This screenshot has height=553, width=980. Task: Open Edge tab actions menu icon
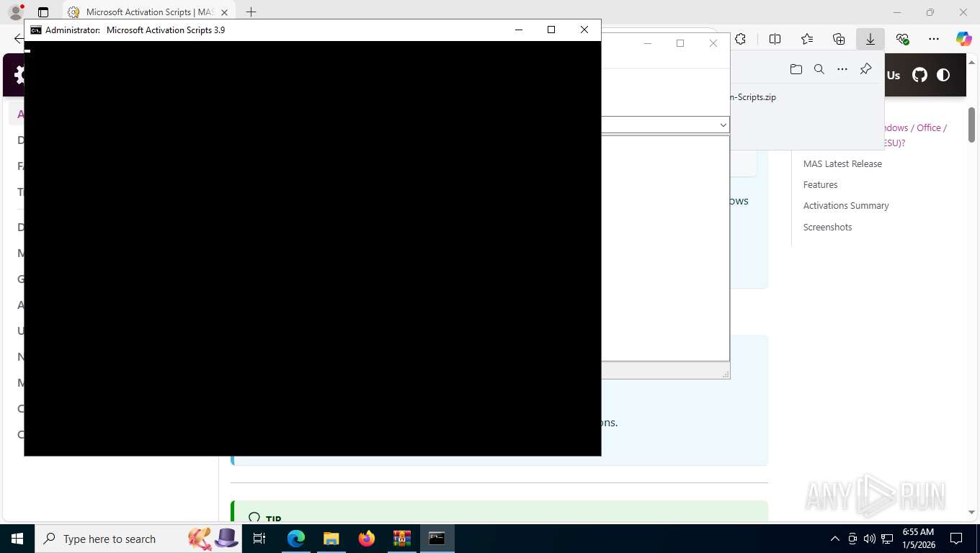(x=43, y=12)
